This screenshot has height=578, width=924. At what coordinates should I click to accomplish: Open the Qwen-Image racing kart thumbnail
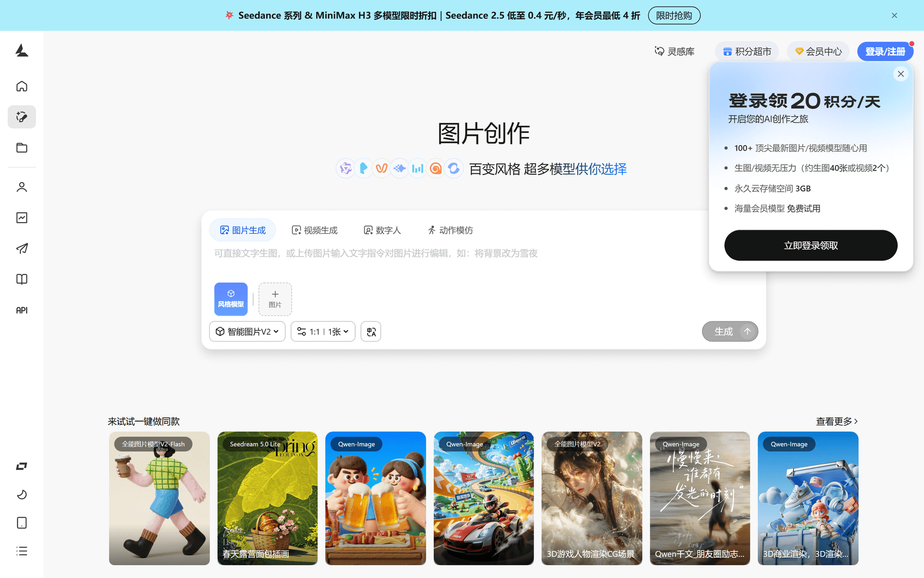[484, 498]
